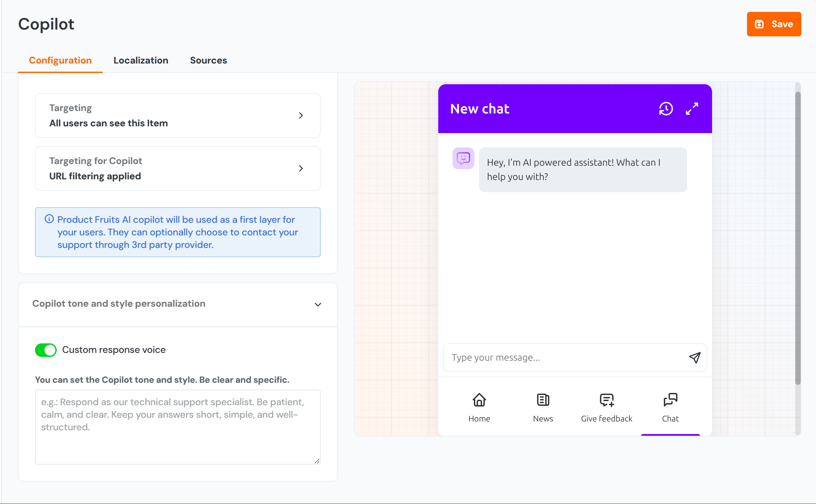816x504 pixels.
Task: Open Targeting all users setting
Action: (178, 115)
